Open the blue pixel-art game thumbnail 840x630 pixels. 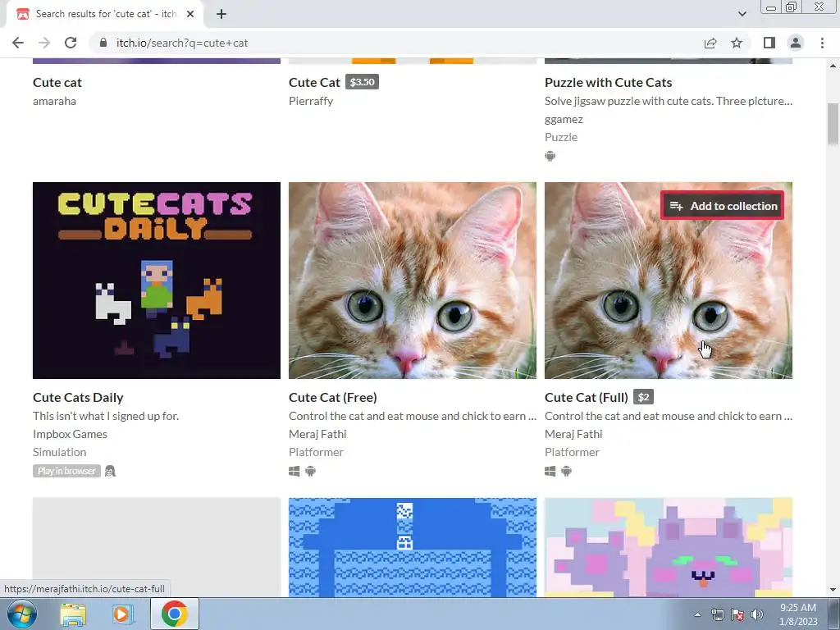tap(413, 547)
